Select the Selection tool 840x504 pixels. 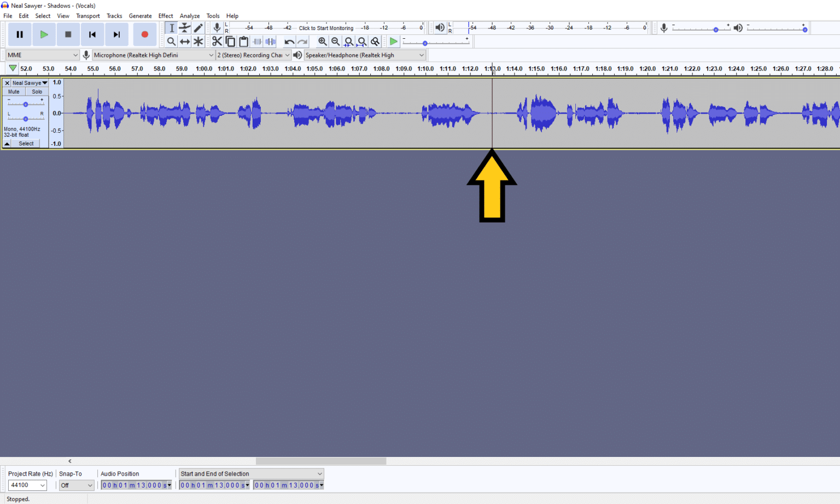click(172, 28)
